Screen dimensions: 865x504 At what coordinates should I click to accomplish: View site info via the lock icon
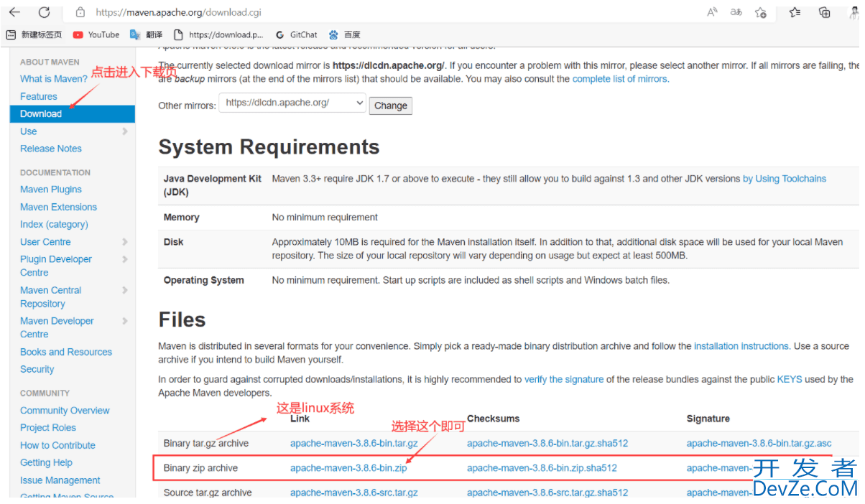(80, 12)
